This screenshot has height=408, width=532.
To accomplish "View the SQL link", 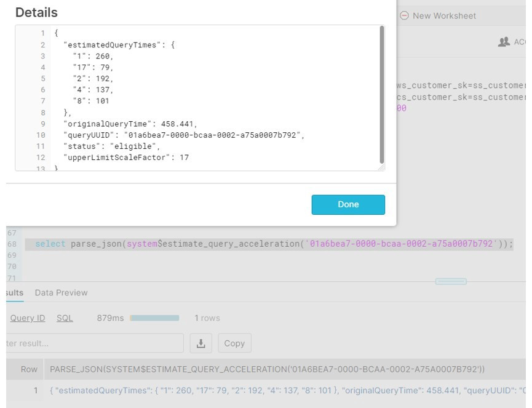I will tap(65, 318).
